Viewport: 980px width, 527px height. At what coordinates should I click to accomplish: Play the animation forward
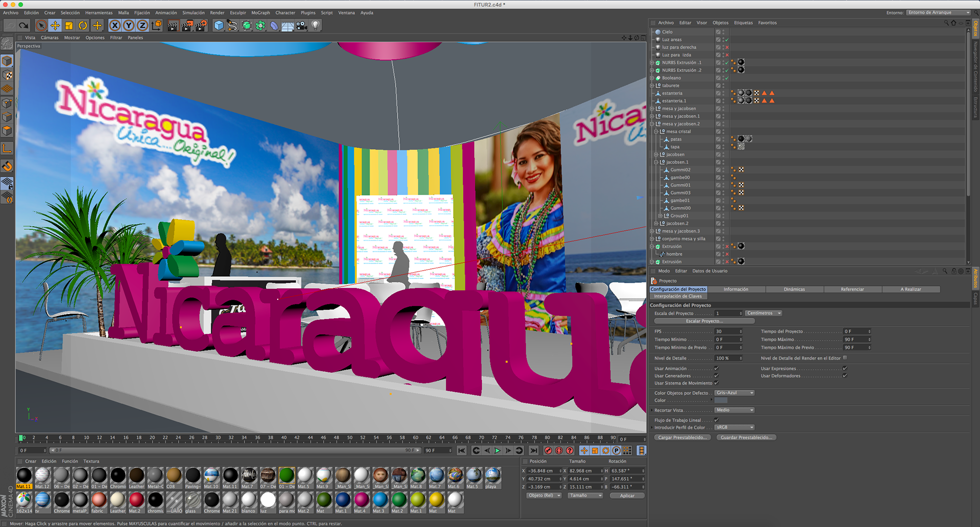pyautogui.click(x=497, y=450)
